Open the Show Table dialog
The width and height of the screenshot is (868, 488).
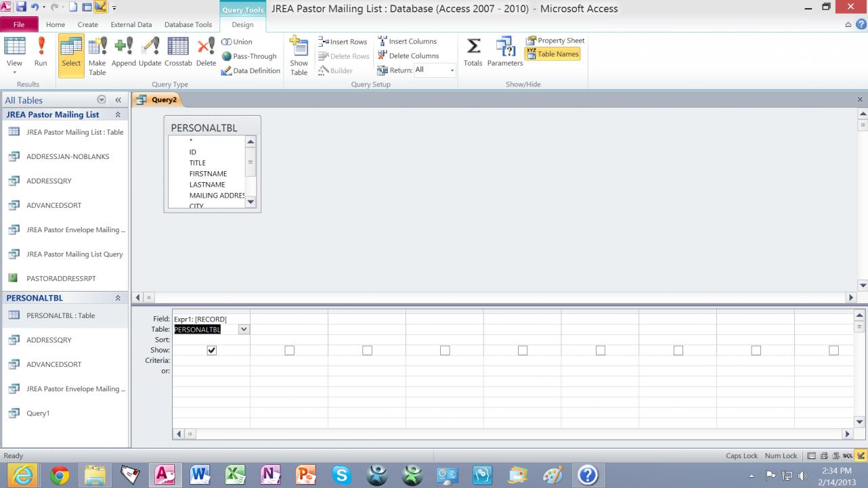click(x=299, y=54)
